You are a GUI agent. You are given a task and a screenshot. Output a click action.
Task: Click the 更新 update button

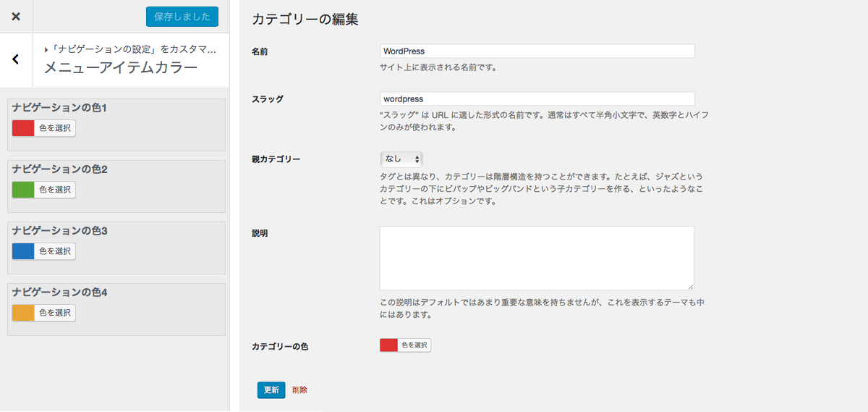pyautogui.click(x=271, y=390)
